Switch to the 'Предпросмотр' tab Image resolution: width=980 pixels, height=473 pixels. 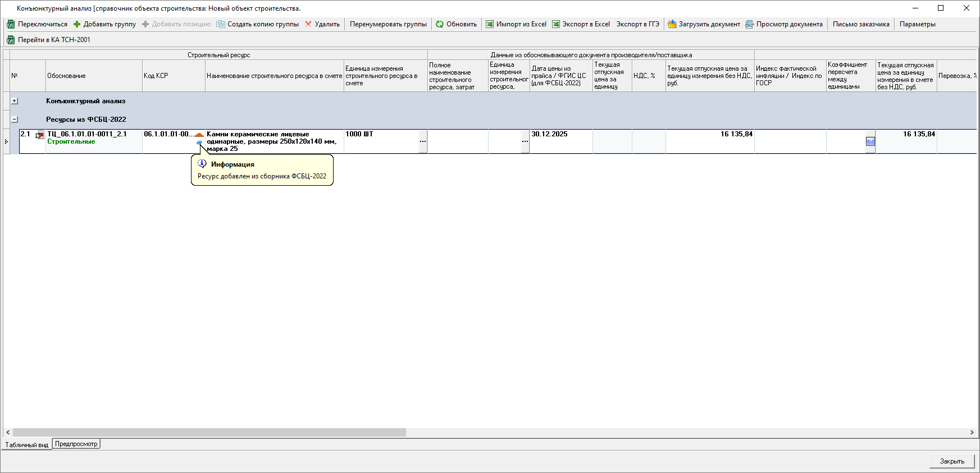(76, 444)
